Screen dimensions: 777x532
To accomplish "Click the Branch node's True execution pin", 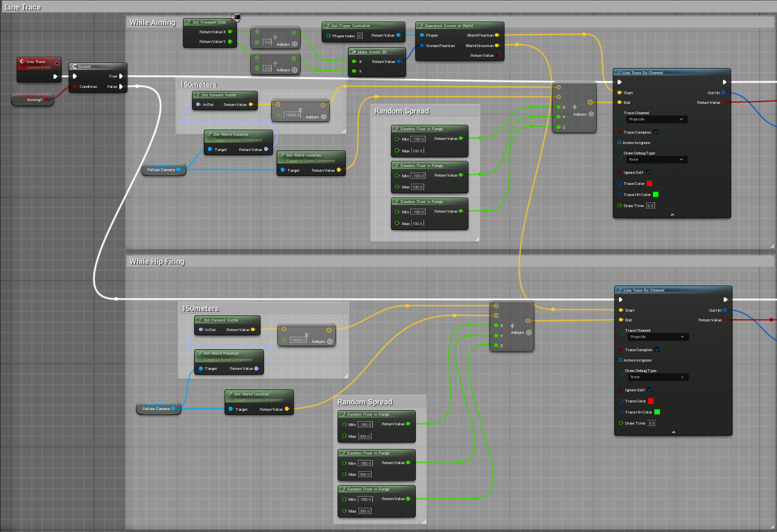I will tap(121, 76).
